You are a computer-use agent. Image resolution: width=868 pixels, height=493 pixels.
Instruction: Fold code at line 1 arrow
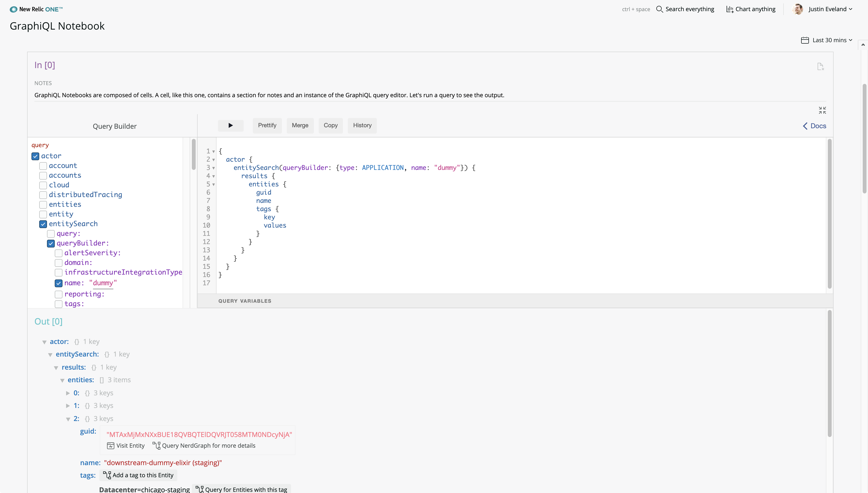[x=213, y=152]
